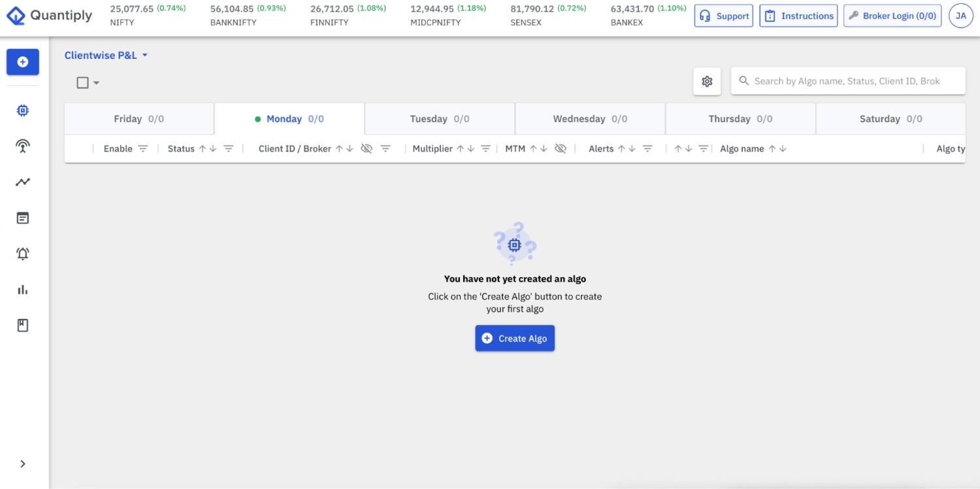Image resolution: width=980 pixels, height=489 pixels.
Task: Open the bar chart reports sidebar icon
Action: coord(23,290)
